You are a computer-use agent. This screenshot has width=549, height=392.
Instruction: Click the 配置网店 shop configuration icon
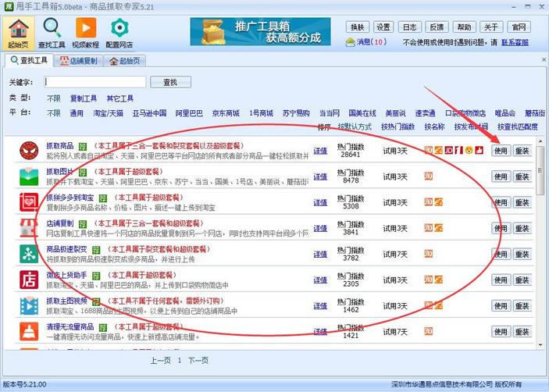click(119, 30)
